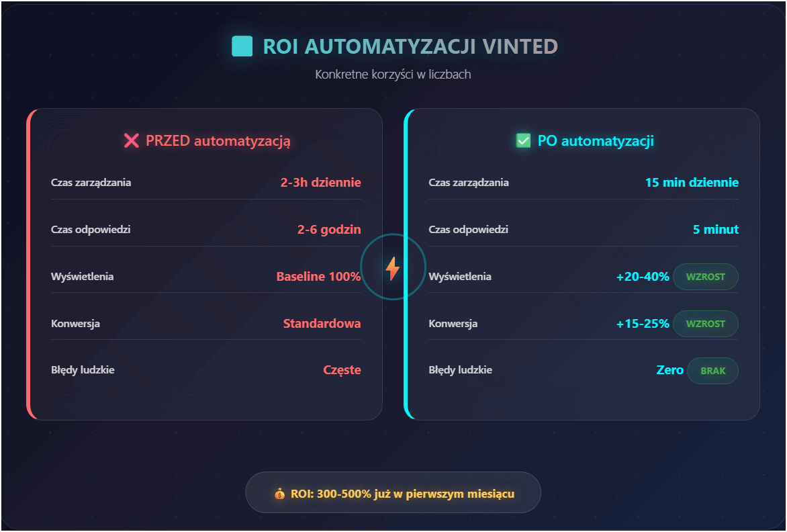787x532 pixels.
Task: Click the money bag icon near ROI
Action: tap(280, 494)
